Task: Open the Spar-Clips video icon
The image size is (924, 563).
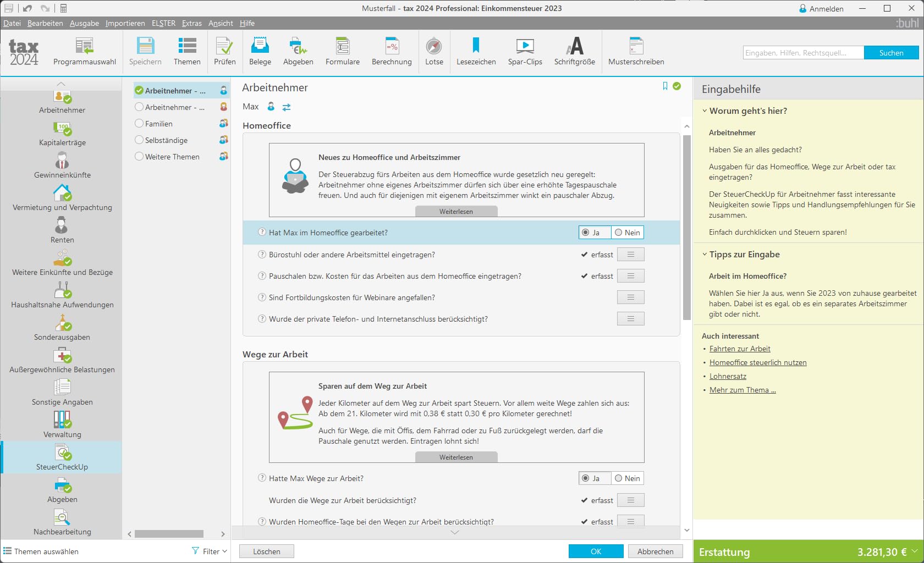Action: pos(525,51)
